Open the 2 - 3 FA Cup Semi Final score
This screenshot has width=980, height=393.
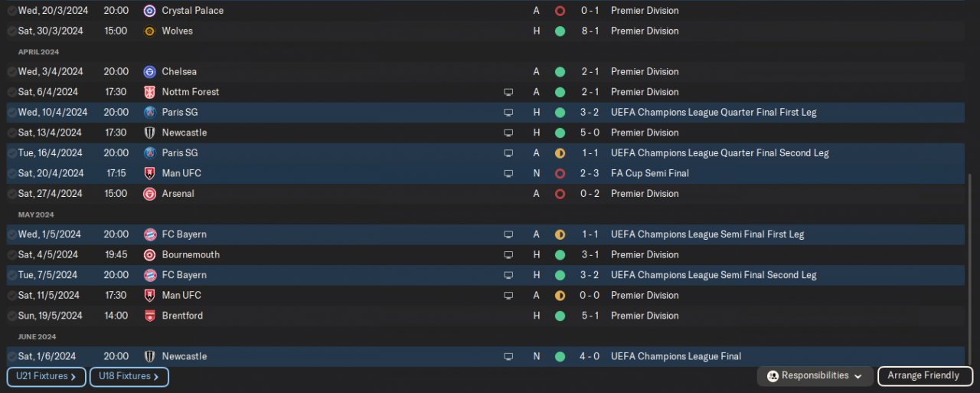click(589, 174)
